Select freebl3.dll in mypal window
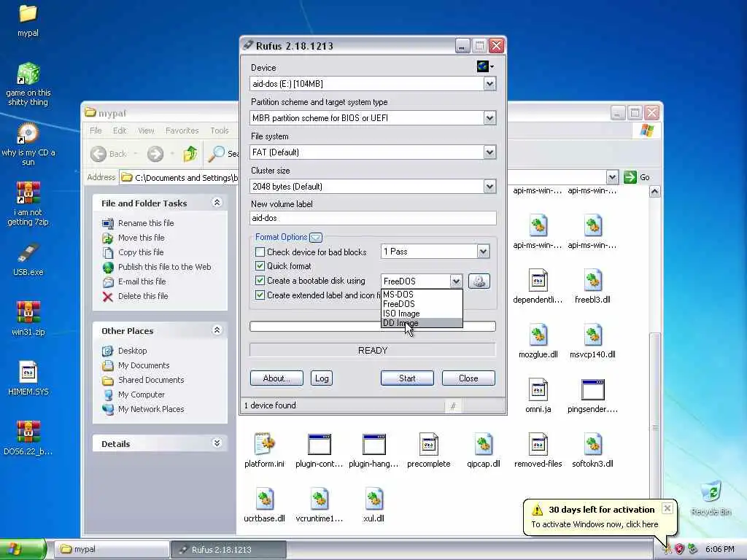The height and width of the screenshot is (560, 747). [x=592, y=286]
